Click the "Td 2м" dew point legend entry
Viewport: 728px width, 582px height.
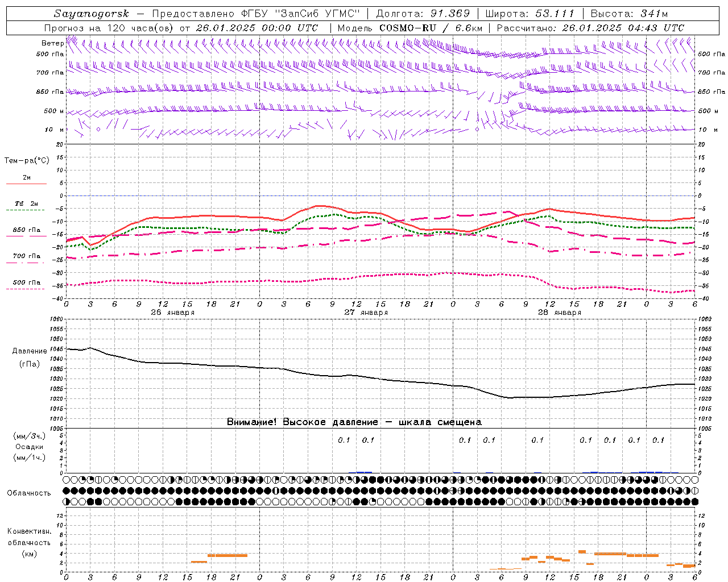click(27, 203)
